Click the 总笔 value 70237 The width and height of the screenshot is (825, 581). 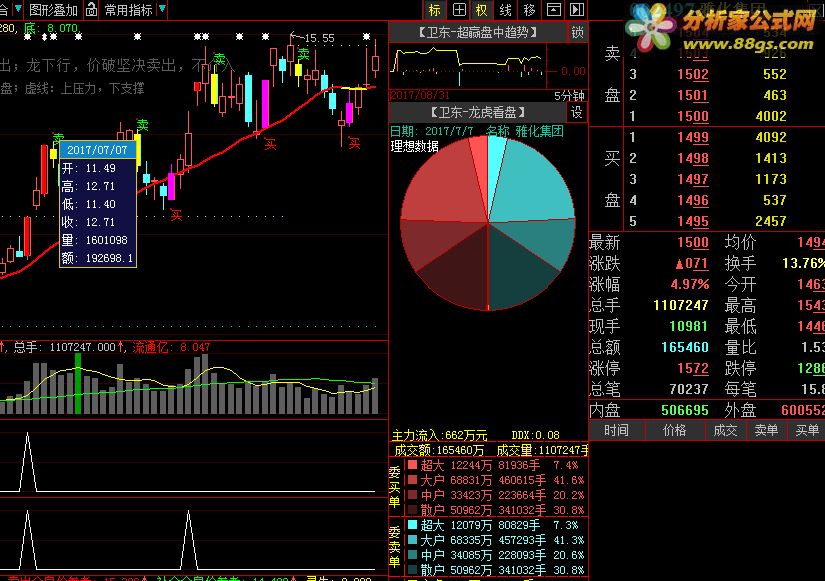pos(689,389)
